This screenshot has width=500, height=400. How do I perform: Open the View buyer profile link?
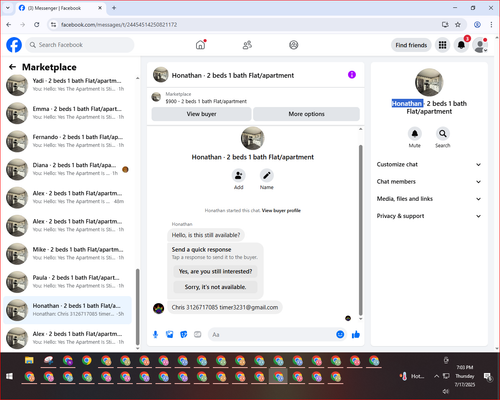pyautogui.click(x=281, y=210)
